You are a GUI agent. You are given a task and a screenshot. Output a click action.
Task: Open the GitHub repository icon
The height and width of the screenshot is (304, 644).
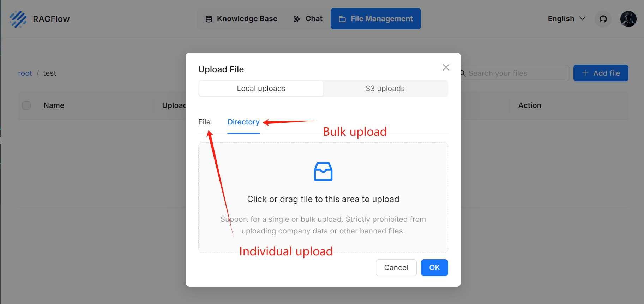603,19
